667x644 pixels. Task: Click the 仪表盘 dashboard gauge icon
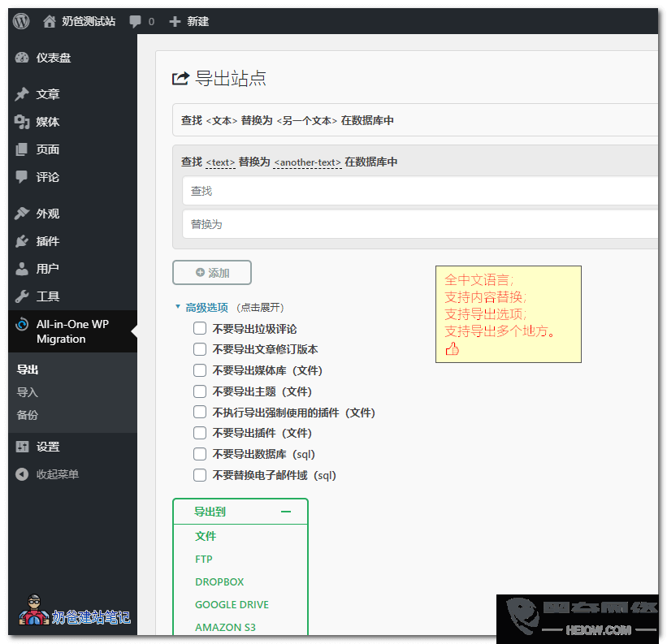click(x=22, y=58)
